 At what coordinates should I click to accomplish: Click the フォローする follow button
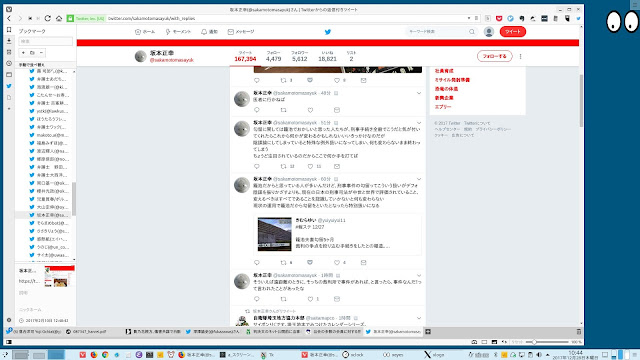(494, 56)
